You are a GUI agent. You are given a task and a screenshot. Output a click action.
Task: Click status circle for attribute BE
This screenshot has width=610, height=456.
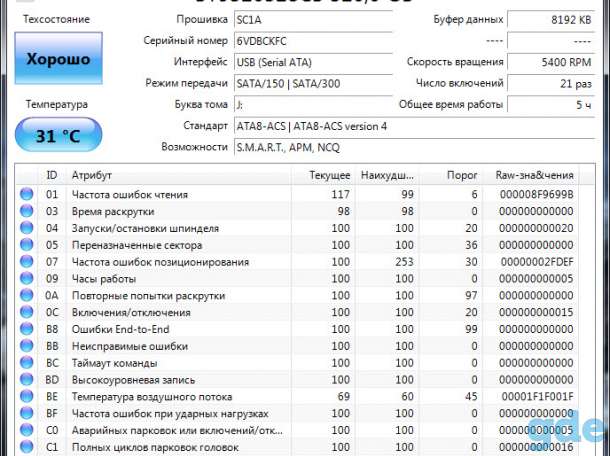click(26, 396)
